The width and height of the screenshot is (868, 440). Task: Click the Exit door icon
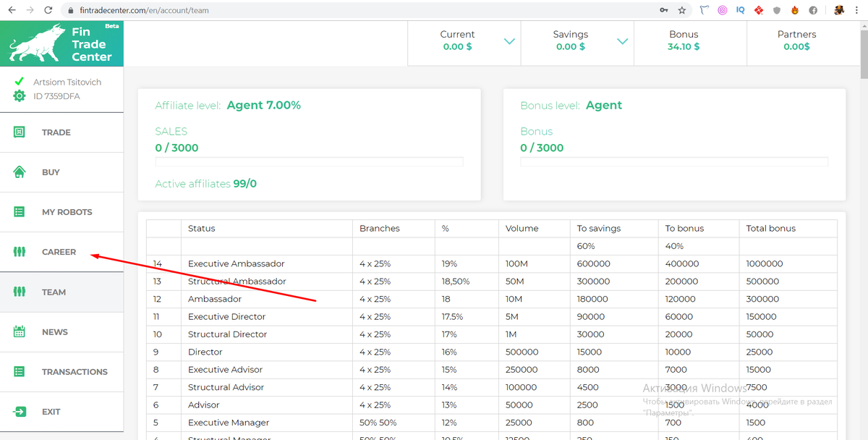point(19,411)
